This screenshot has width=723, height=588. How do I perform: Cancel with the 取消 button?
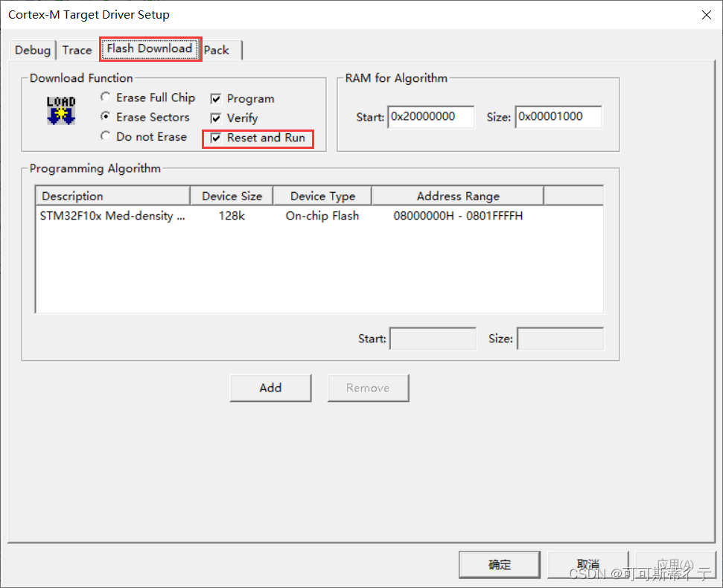click(x=588, y=564)
